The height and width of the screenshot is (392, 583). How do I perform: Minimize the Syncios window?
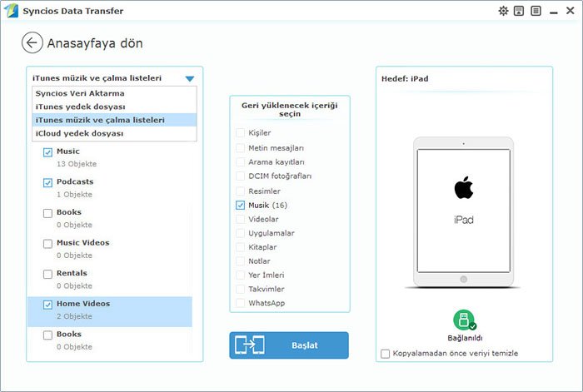[554, 12]
